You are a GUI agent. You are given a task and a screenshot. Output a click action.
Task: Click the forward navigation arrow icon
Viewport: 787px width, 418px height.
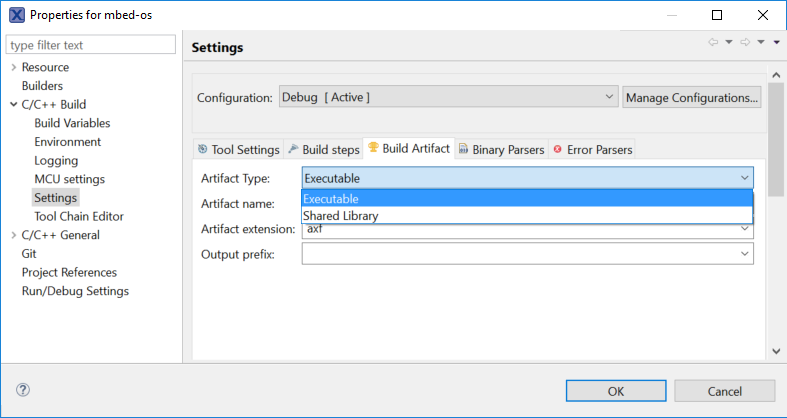pyautogui.click(x=745, y=42)
